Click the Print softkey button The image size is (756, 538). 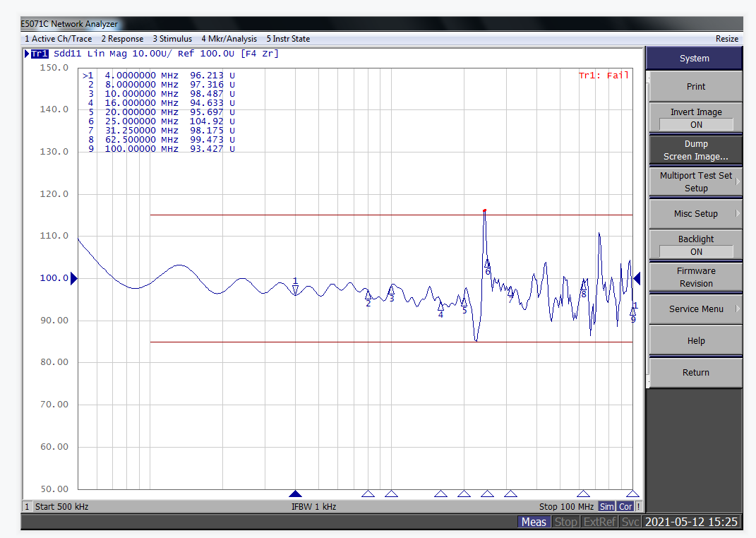tap(695, 87)
